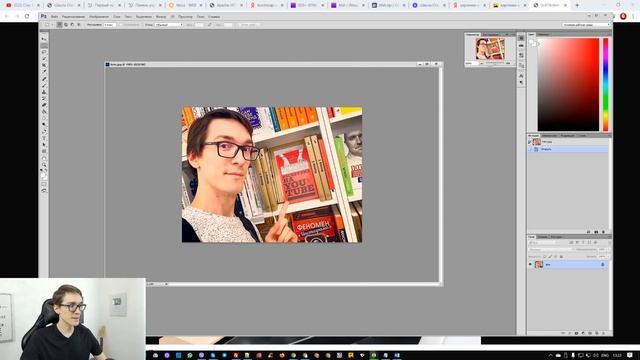Select the History Brush tool
The width and height of the screenshot is (640, 360).
point(44,98)
